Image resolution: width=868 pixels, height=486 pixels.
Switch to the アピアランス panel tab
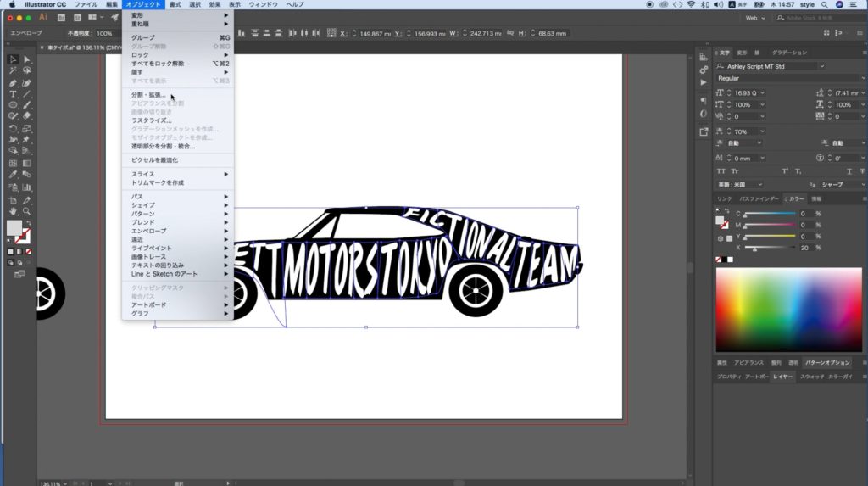[x=748, y=363]
